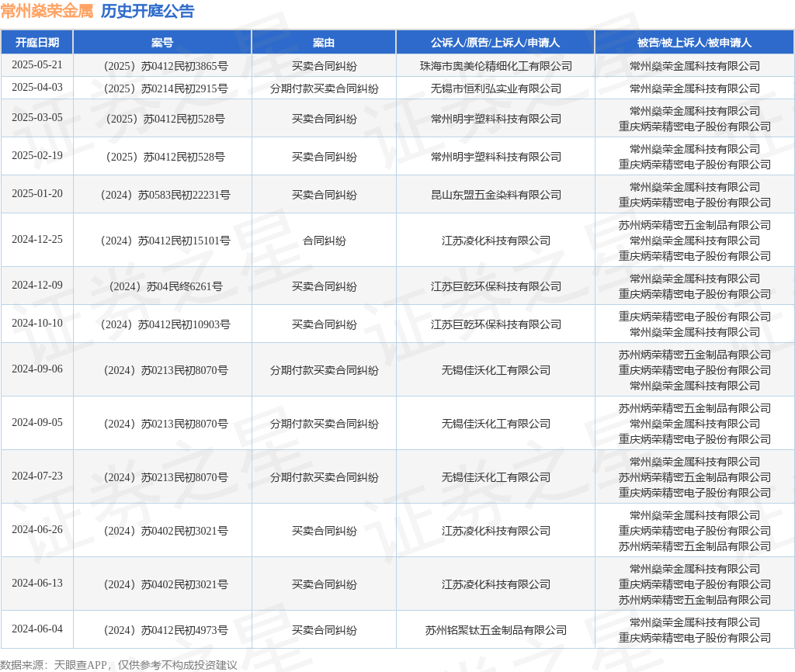
Task: Click plaintiff 江苏凌化科技有限公司 in 2024-06-13 row
Action: tap(496, 585)
